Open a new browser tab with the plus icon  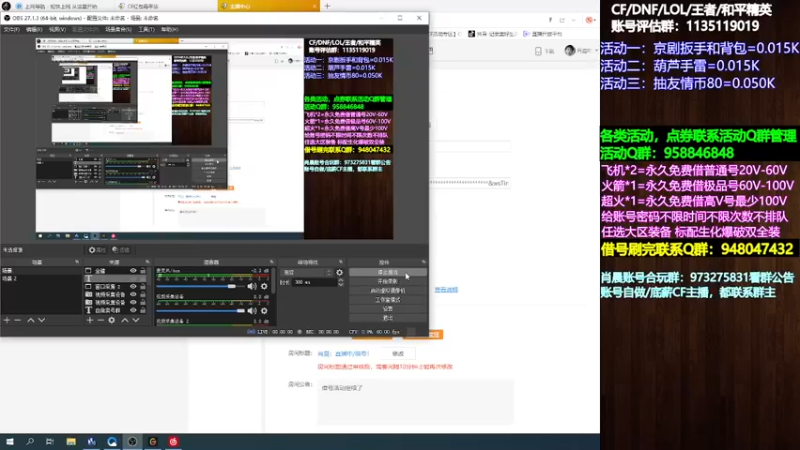pos(327,6)
